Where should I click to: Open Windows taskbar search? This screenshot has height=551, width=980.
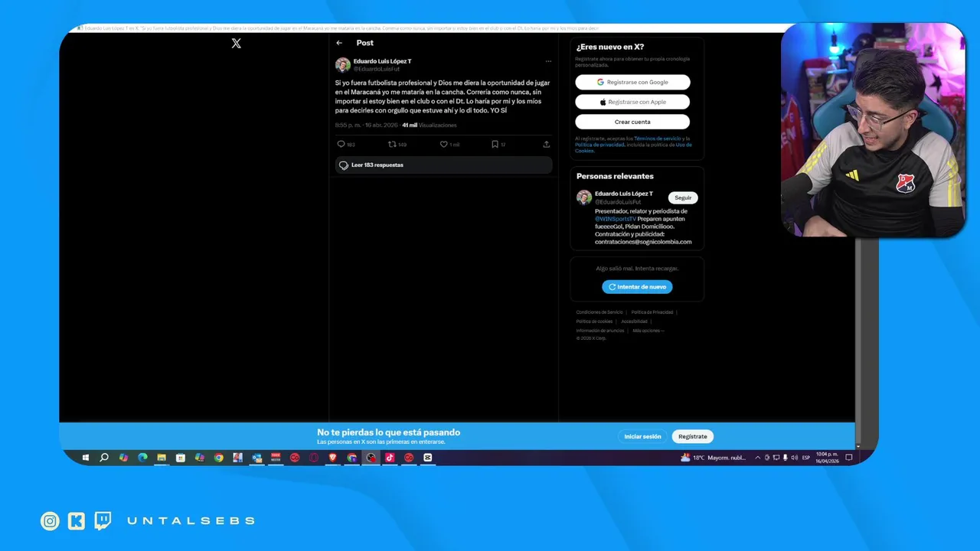point(104,458)
